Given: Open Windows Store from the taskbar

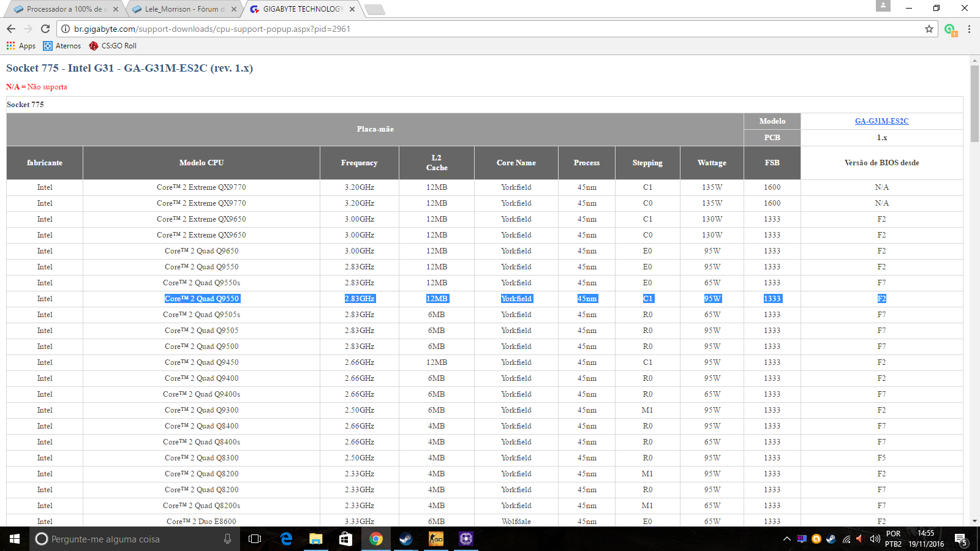Looking at the screenshot, I should [x=345, y=539].
